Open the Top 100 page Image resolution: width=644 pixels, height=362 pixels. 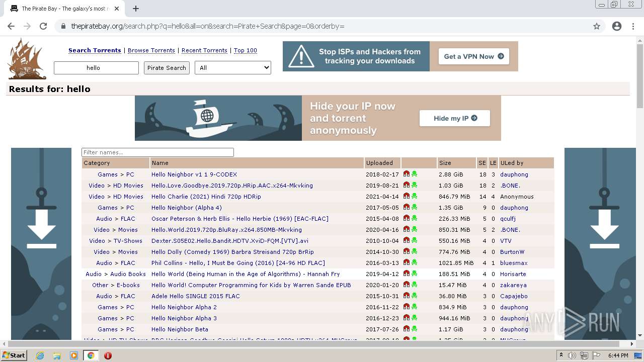pyautogui.click(x=246, y=50)
